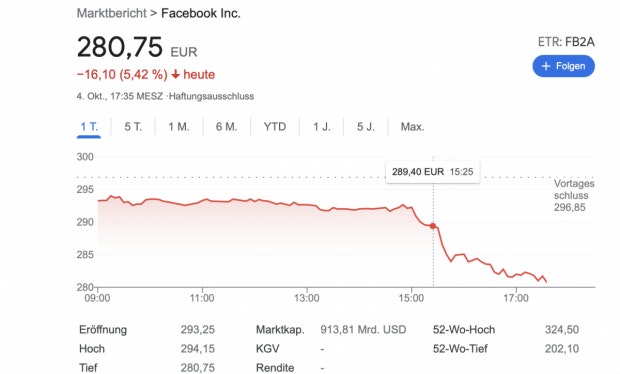Image resolution: width=620 pixels, height=374 pixels.
Task: Select the Max. time range
Action: pyautogui.click(x=412, y=127)
